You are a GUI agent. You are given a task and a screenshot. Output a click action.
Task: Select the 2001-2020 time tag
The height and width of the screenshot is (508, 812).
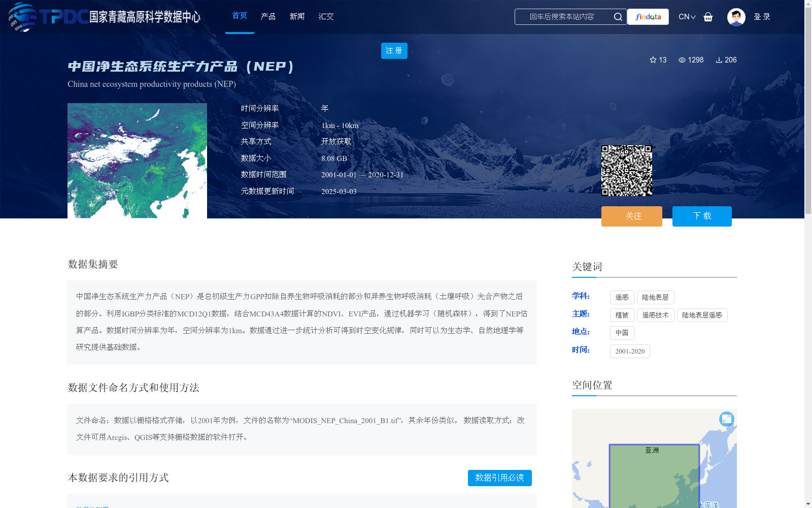pyautogui.click(x=630, y=352)
